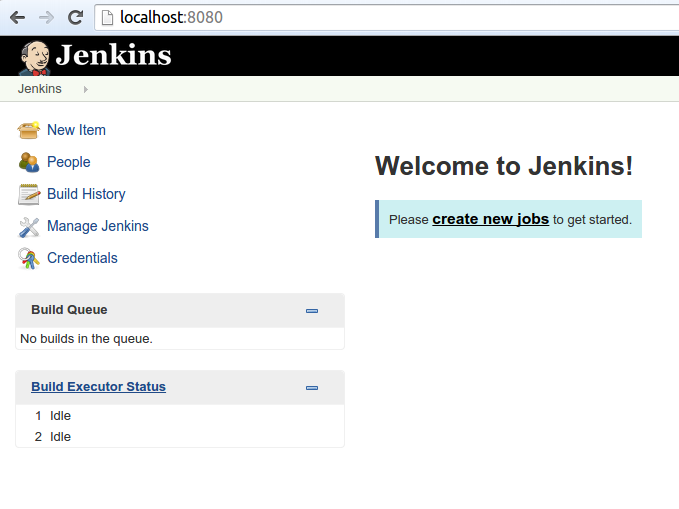Collapse the Build Queue panel
Viewport: 679px width, 509px height.
click(312, 311)
